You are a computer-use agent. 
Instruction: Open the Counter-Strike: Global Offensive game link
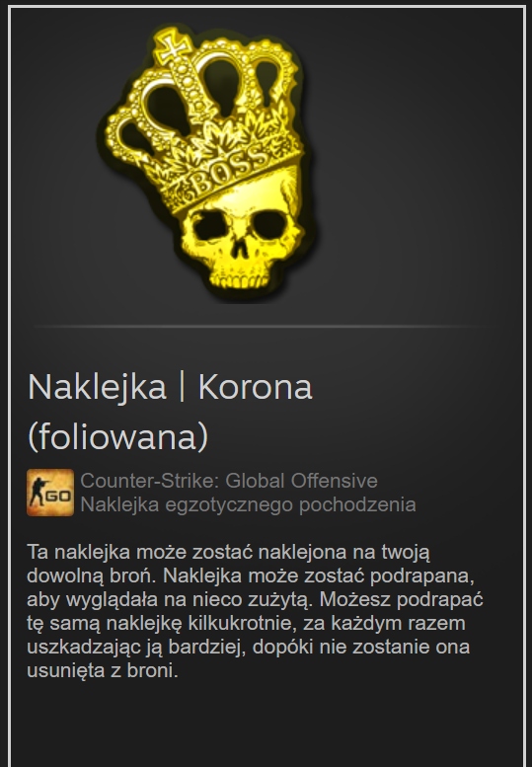[x=229, y=481]
